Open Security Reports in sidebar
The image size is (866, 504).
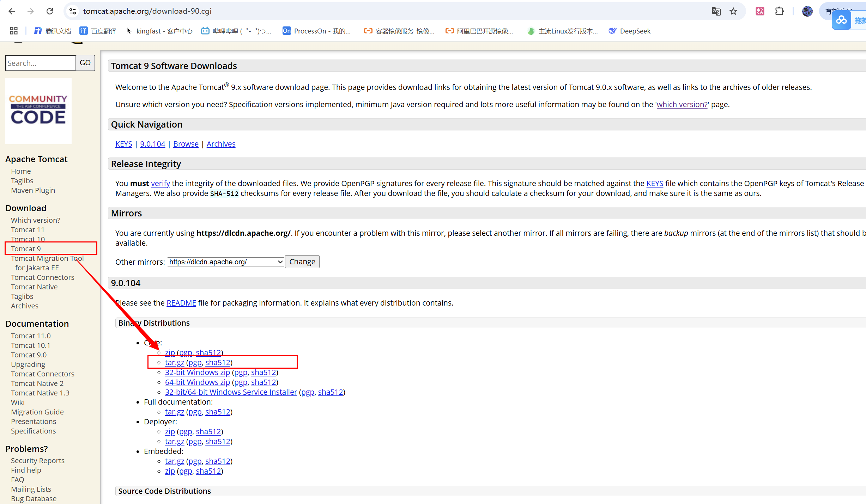[38, 460]
